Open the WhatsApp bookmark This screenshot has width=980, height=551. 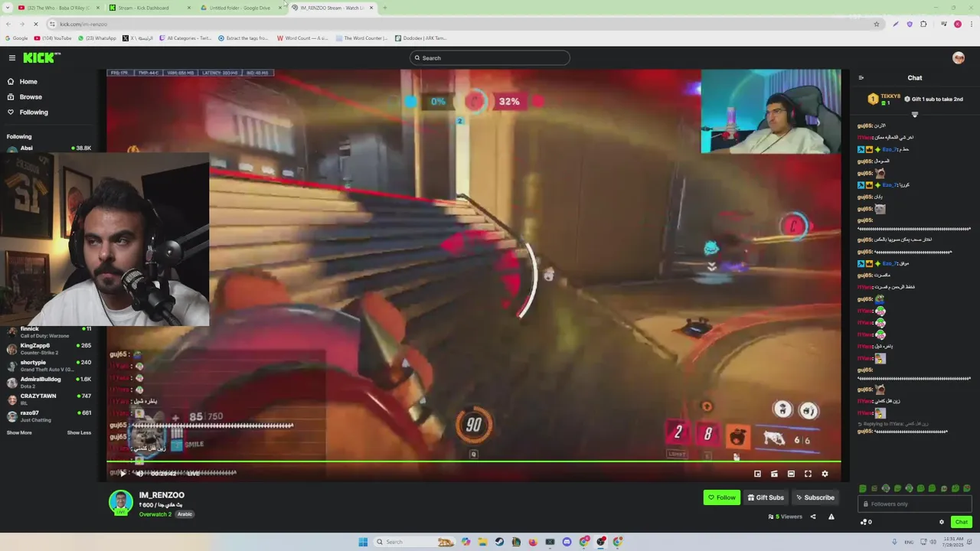[x=98, y=38]
